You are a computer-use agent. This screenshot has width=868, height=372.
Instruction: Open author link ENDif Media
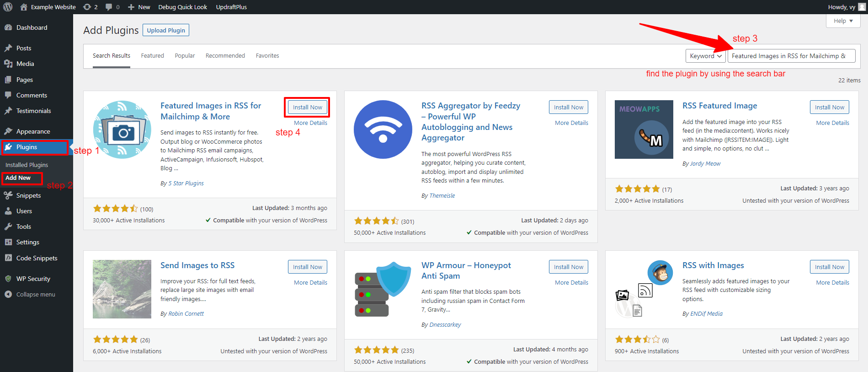point(706,313)
